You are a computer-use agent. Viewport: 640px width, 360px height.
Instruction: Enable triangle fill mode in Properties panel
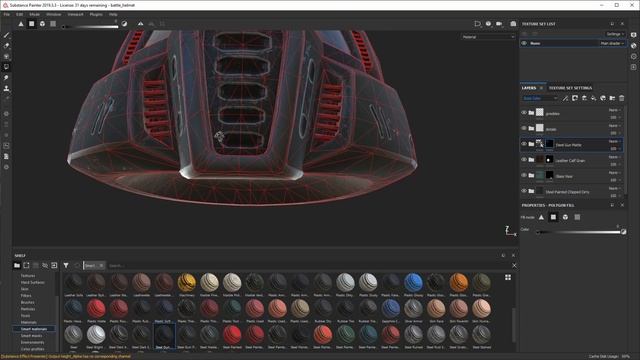[541, 217]
